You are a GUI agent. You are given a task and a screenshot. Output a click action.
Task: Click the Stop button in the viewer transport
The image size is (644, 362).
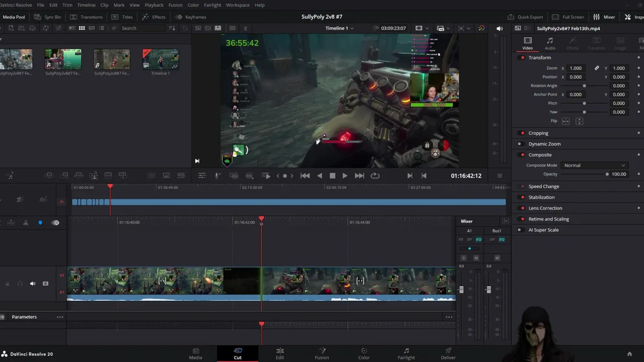pos(333,175)
